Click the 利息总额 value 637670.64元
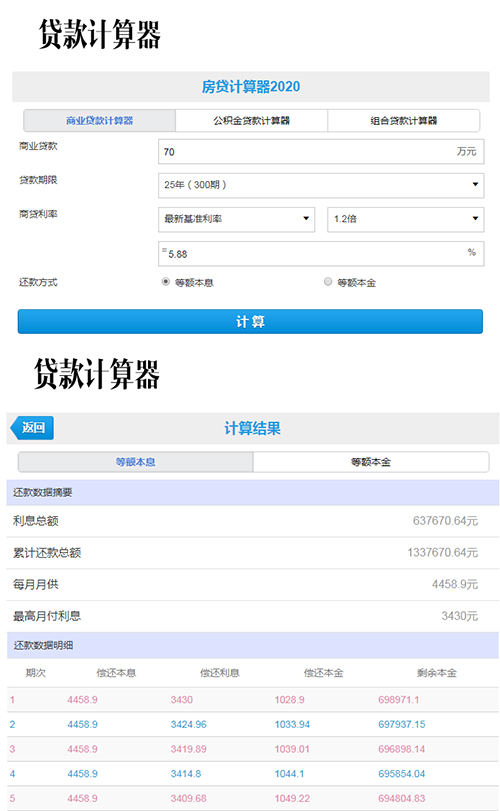The height and width of the screenshot is (811, 500). tap(445, 521)
